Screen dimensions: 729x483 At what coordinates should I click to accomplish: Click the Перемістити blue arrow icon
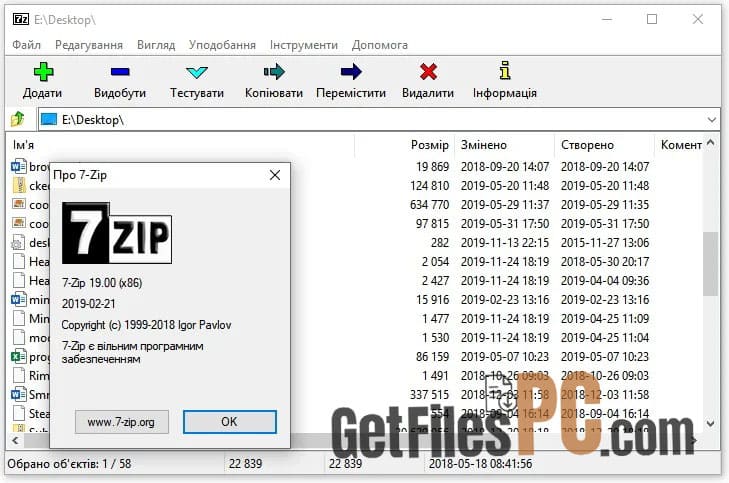[351, 72]
